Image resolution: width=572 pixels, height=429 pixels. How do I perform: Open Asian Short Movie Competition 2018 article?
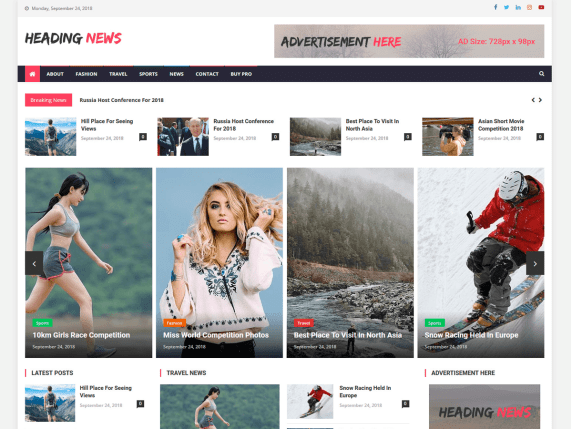coord(501,125)
